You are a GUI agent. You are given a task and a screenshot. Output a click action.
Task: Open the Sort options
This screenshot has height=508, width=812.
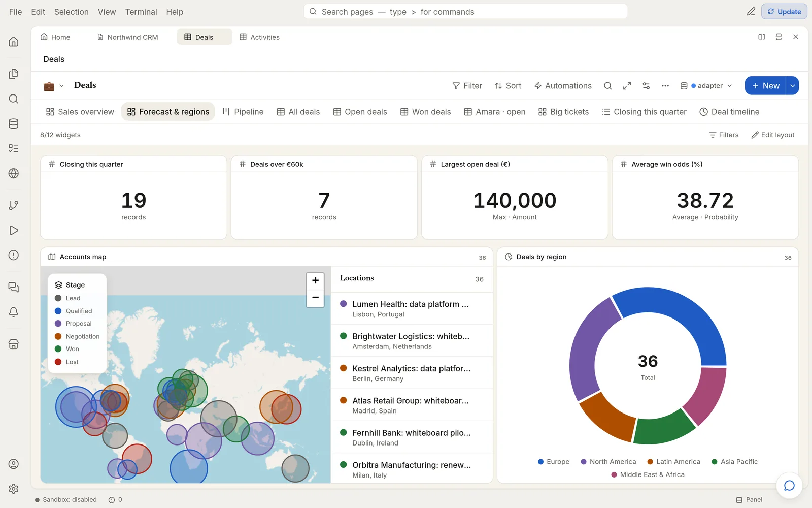[x=508, y=86]
